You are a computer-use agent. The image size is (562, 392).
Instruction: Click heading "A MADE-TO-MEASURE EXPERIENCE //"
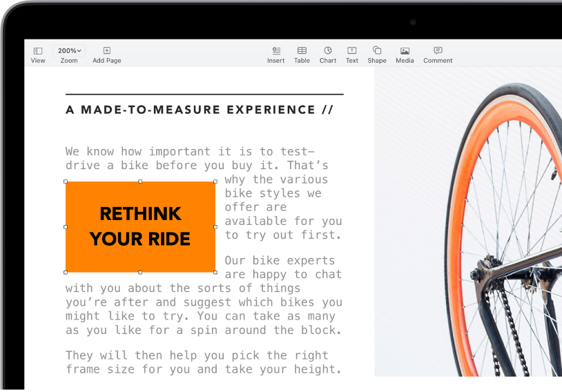[x=200, y=110]
